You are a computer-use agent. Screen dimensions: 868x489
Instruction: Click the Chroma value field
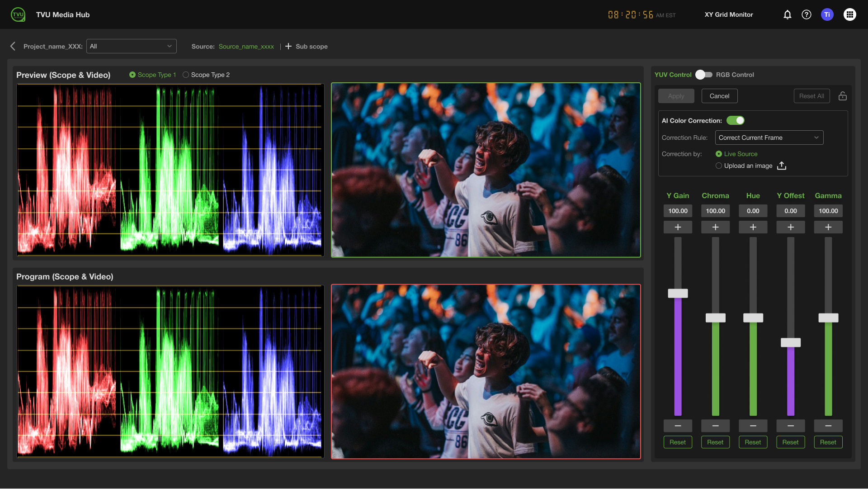tap(715, 211)
